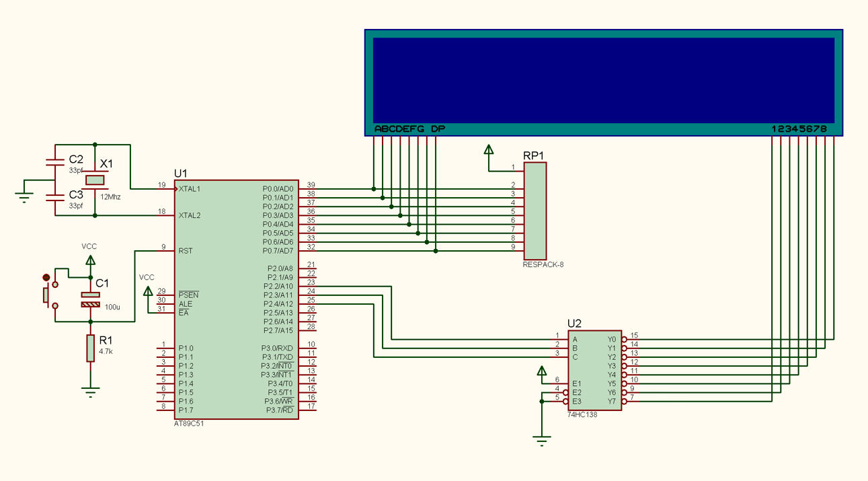
Task: Click the U2 reference designator
Action: pos(574,323)
